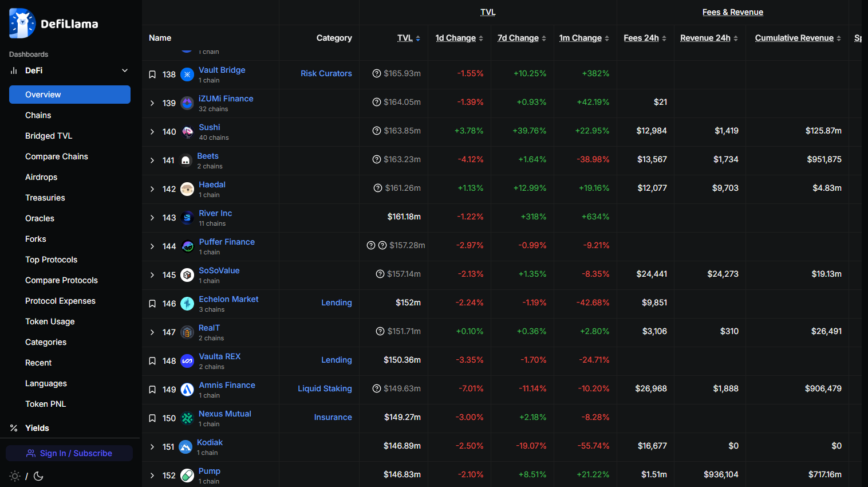Click the Vault Bridge protocol logo
The height and width of the screenshot is (487, 868).
pos(187,74)
